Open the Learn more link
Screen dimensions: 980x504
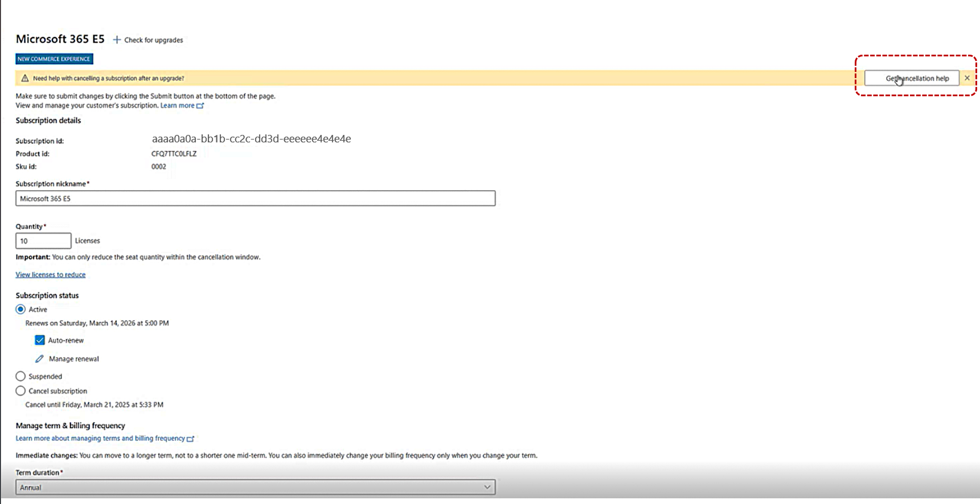tap(178, 105)
